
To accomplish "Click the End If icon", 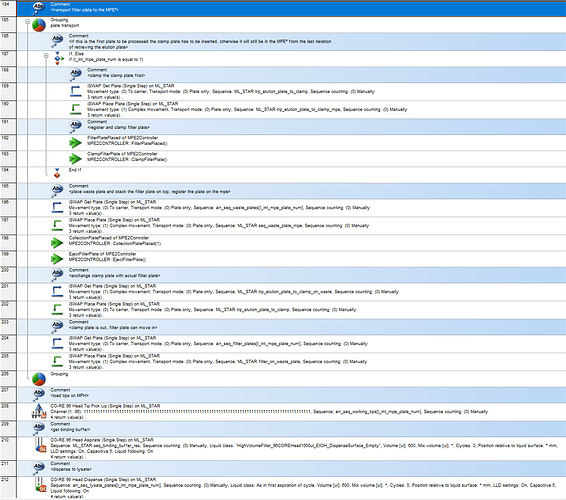I will (57, 173).
